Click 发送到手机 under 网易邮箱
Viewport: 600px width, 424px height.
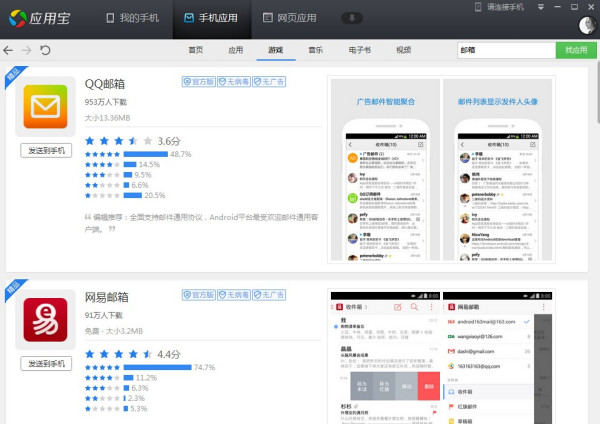(46, 364)
